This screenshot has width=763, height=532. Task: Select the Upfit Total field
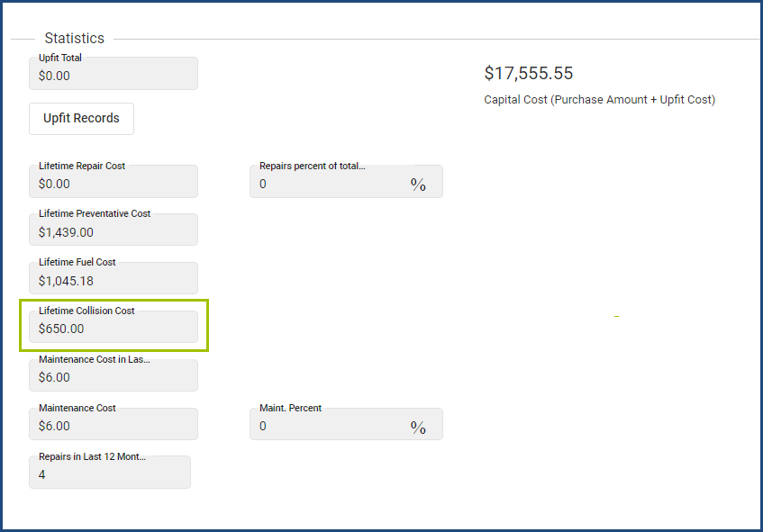(113, 76)
